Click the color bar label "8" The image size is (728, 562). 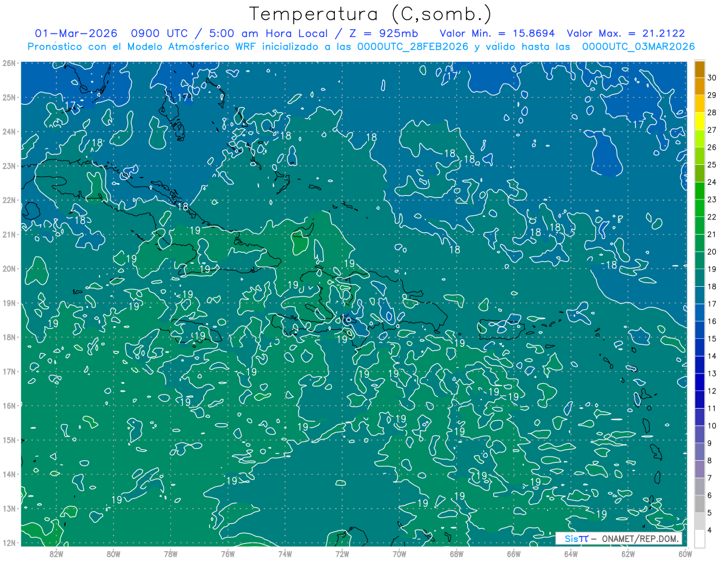coord(710,460)
